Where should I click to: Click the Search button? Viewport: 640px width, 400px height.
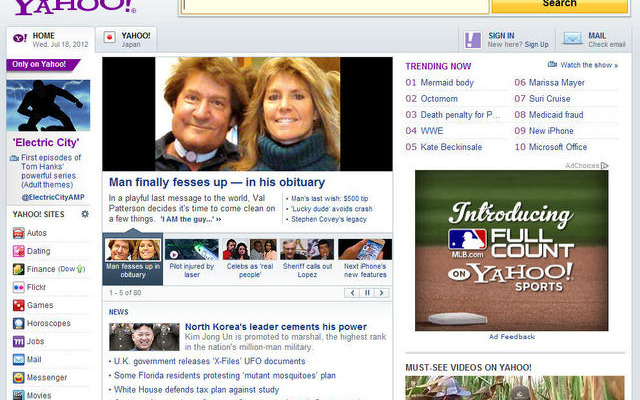click(560, 5)
